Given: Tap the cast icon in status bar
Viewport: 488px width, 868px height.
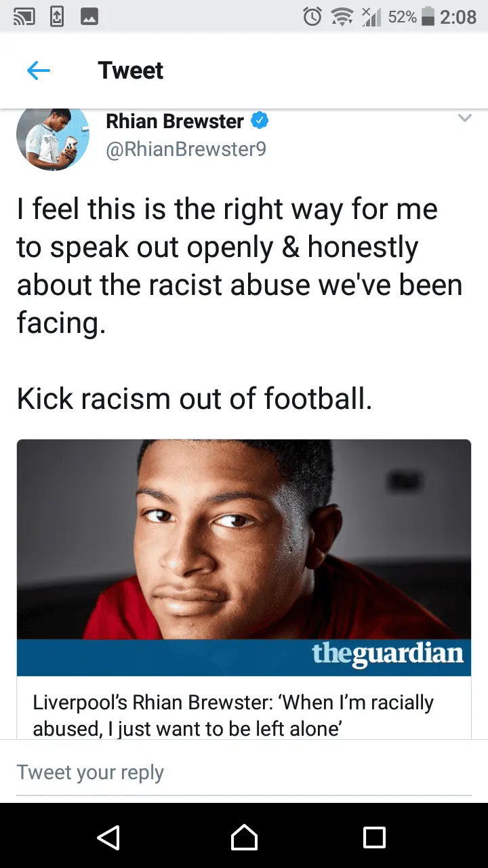Looking at the screenshot, I should coord(24,17).
